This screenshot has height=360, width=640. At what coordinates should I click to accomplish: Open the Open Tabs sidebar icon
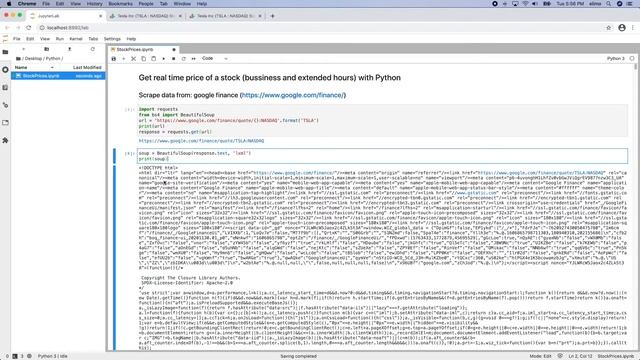click(5, 123)
